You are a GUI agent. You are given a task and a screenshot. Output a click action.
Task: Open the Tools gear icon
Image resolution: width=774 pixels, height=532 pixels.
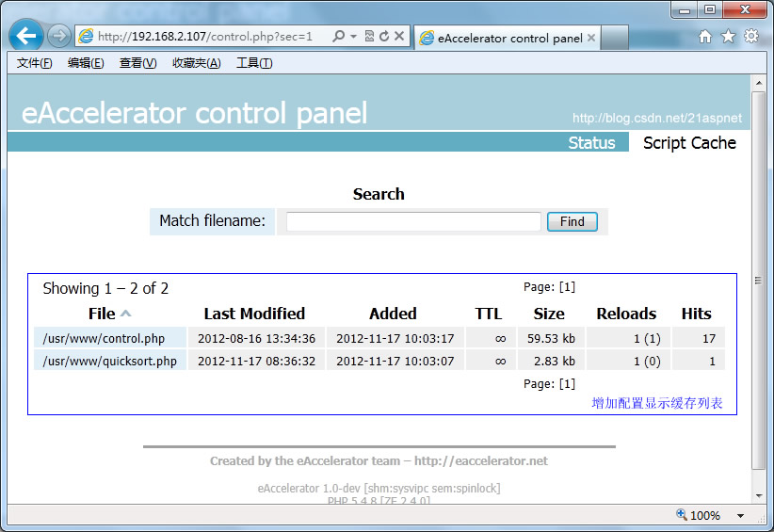pos(751,36)
